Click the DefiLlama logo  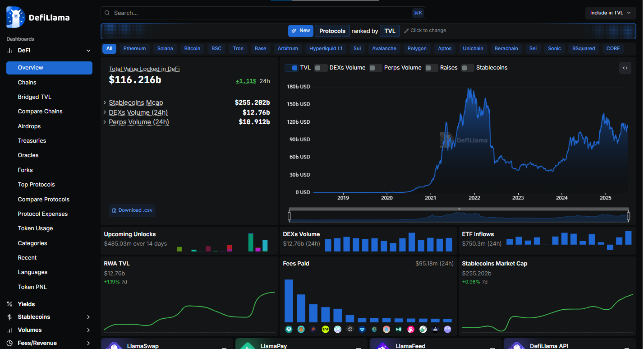38,17
